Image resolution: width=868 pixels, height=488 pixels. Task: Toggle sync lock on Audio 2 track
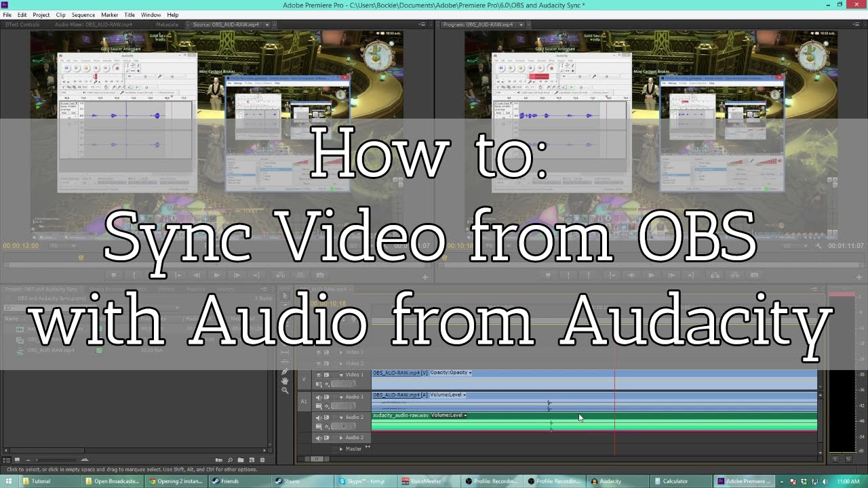click(x=326, y=418)
